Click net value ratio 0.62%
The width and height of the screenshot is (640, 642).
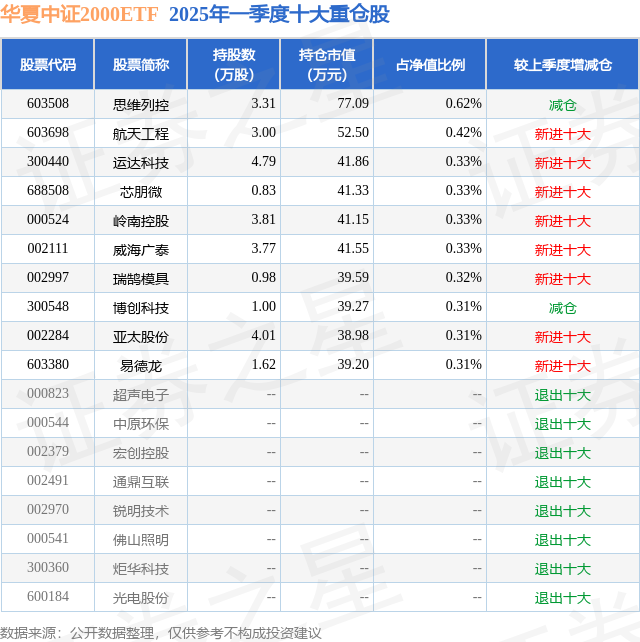(x=464, y=103)
